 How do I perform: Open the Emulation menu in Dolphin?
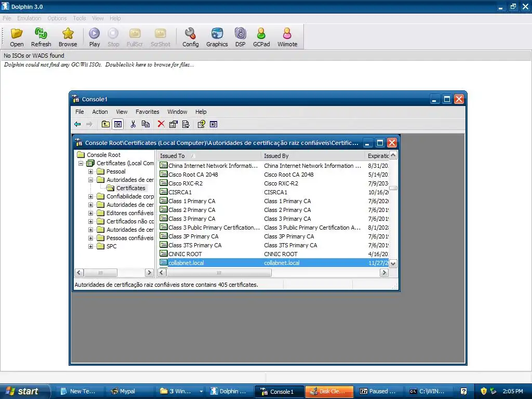coord(29,18)
